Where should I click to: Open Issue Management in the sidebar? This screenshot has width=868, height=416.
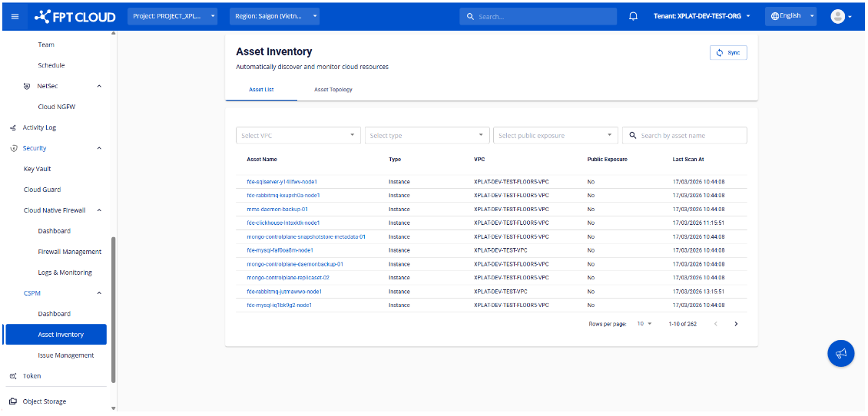point(66,355)
